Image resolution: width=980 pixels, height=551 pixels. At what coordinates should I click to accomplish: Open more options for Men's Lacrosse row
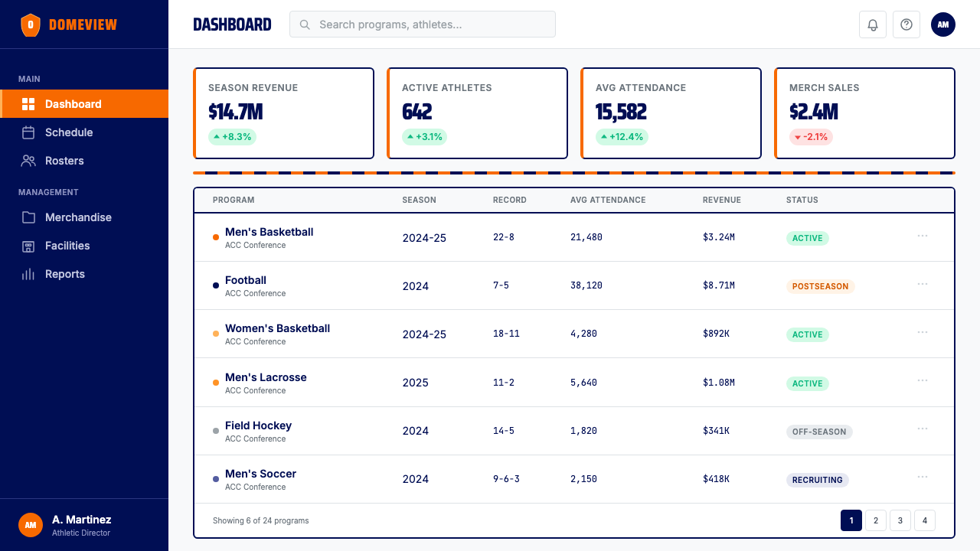point(923,381)
